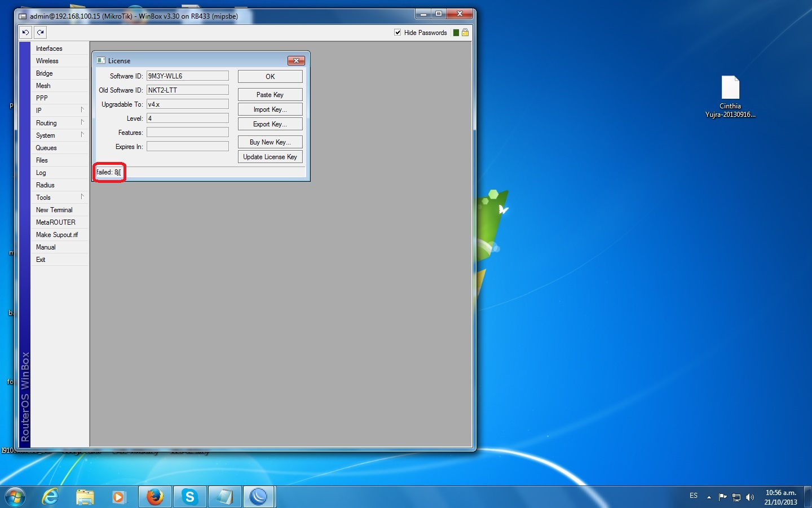
Task: Click the Update License Key button
Action: (x=270, y=157)
